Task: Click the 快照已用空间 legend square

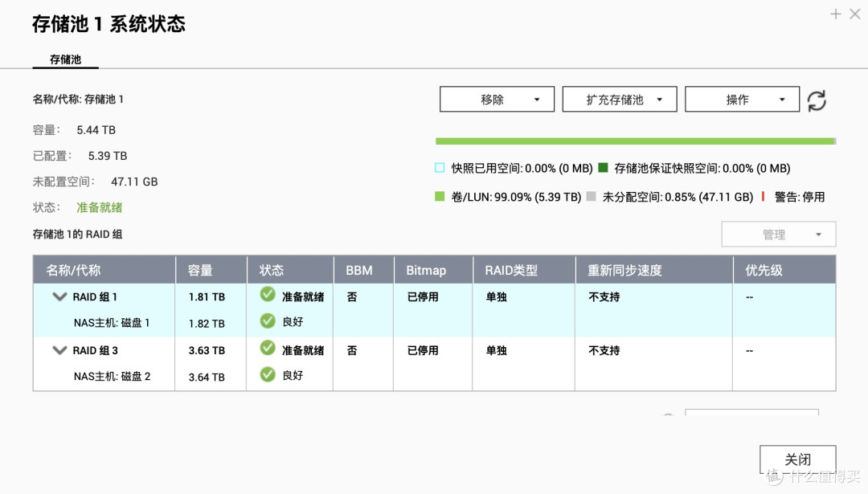Action: point(439,168)
